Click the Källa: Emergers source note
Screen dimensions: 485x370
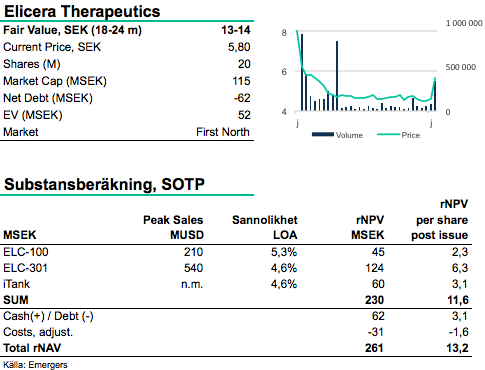pyautogui.click(x=35, y=365)
